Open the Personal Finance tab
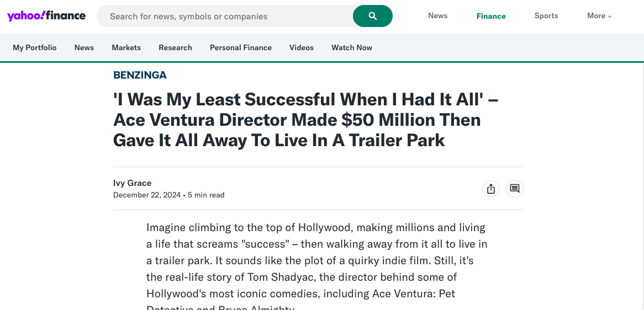 241,47
